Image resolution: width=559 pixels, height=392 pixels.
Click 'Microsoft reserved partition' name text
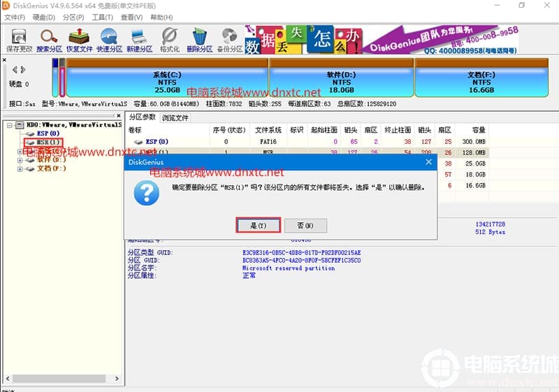(289, 268)
